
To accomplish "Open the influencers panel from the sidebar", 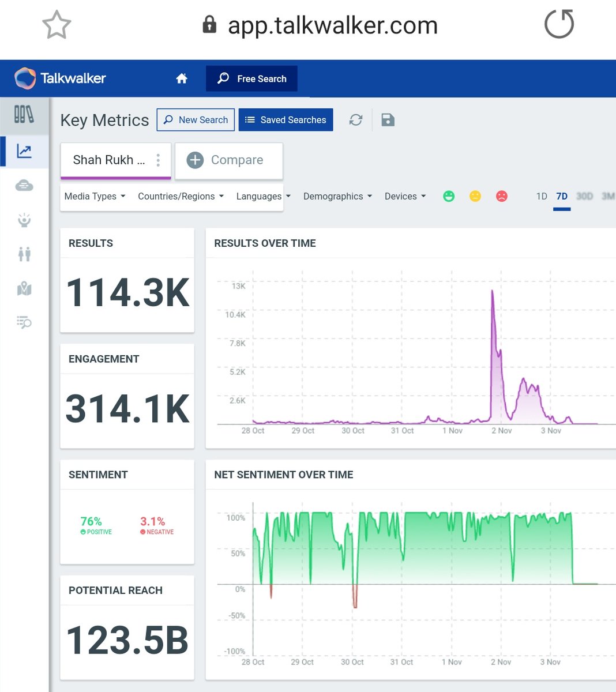I will point(23,220).
